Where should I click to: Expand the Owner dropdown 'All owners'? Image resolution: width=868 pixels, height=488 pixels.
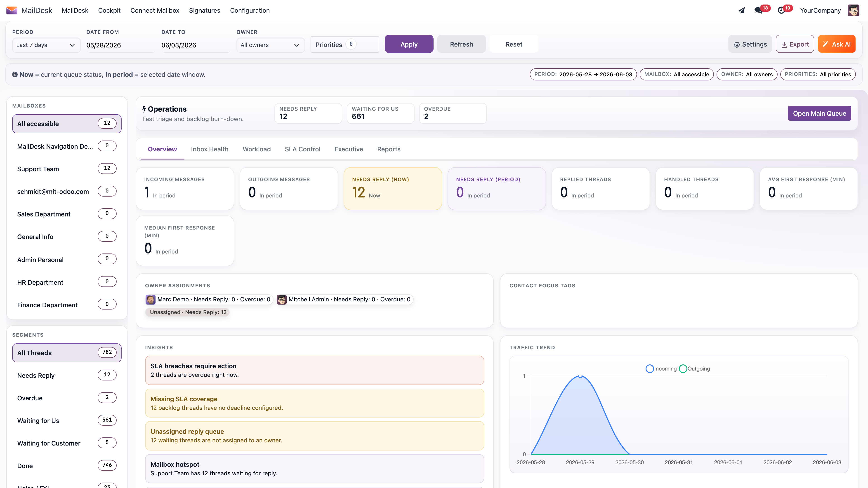(271, 45)
